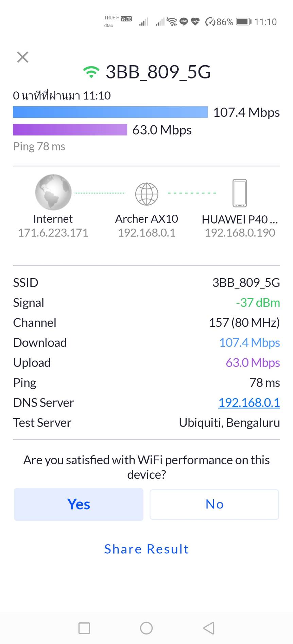Tap the Internet globe icon
This screenshot has width=293, height=644.
(x=53, y=192)
